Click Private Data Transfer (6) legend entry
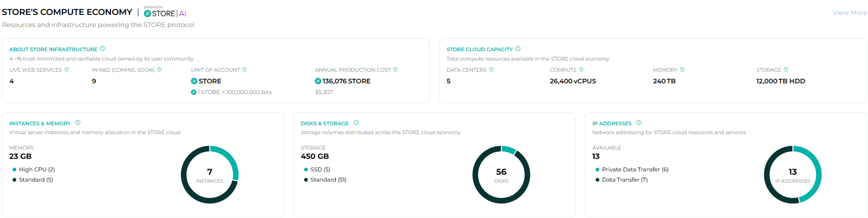This screenshot has height=218, width=868. coord(632,170)
